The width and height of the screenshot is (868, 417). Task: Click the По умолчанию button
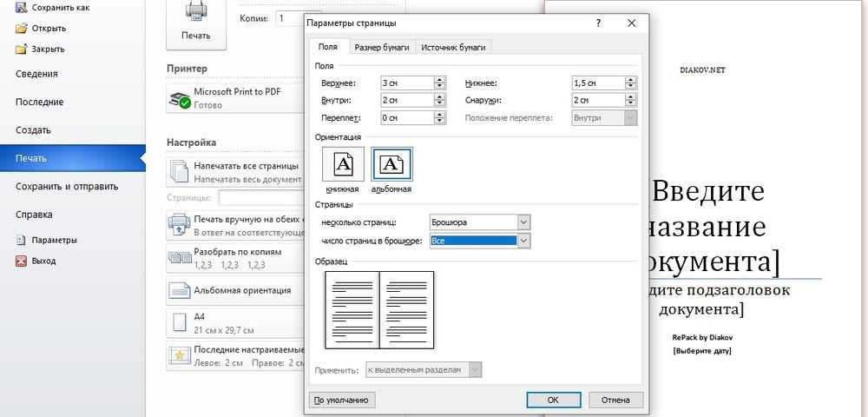pyautogui.click(x=342, y=400)
